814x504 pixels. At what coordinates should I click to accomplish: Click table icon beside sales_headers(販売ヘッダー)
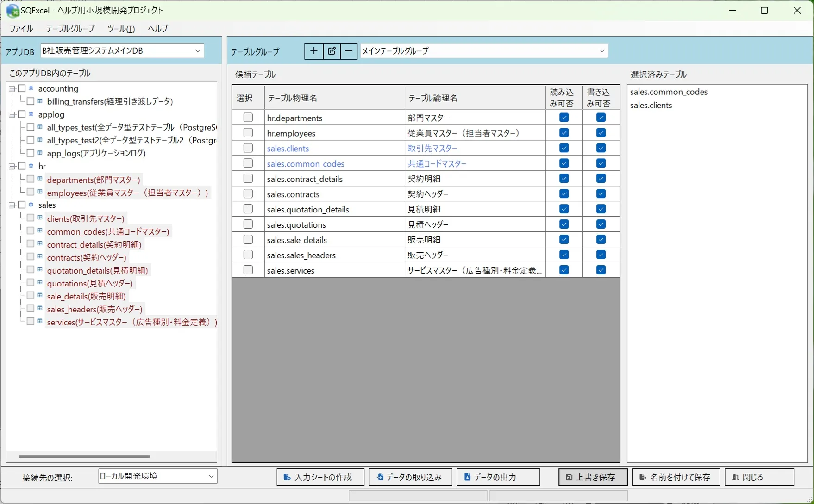pos(40,308)
